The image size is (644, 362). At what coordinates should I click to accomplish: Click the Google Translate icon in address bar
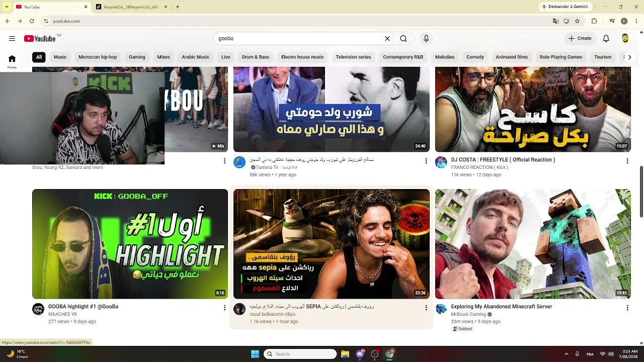(555, 21)
